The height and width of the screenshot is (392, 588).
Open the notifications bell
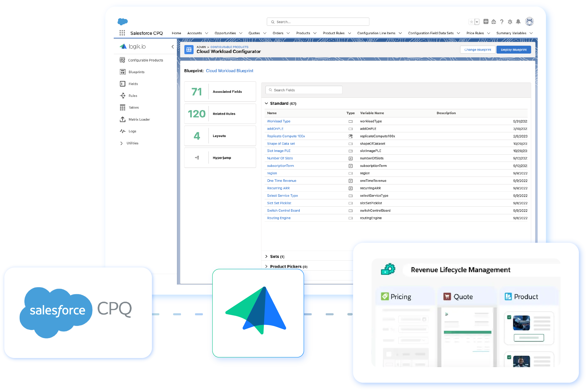(x=518, y=22)
